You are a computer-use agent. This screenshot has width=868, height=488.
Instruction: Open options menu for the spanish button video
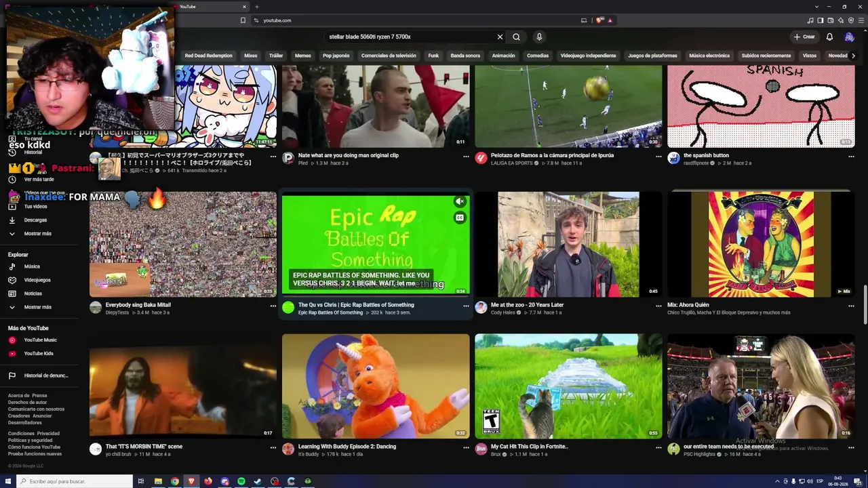(x=851, y=156)
